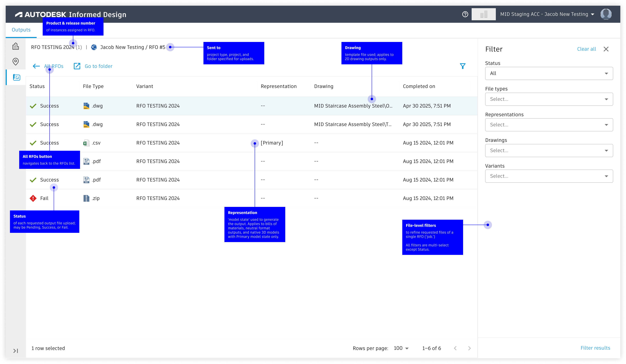Open the Representations select dropdown
The image size is (626, 364).
[x=549, y=125]
